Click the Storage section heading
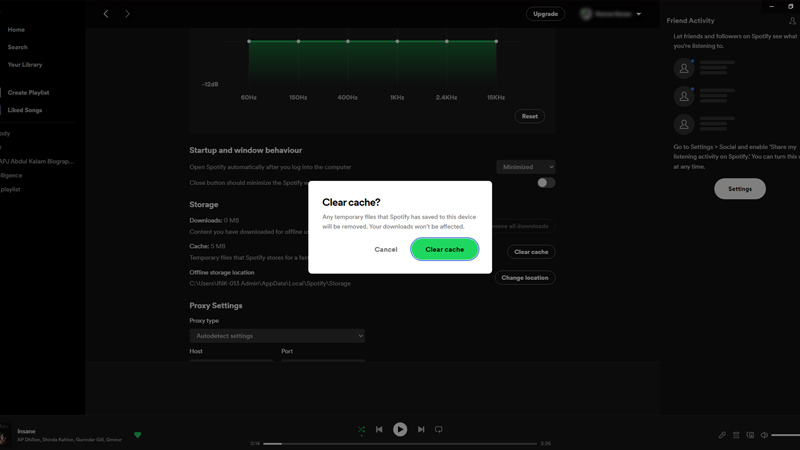Viewport: 800px width, 450px height. (204, 205)
